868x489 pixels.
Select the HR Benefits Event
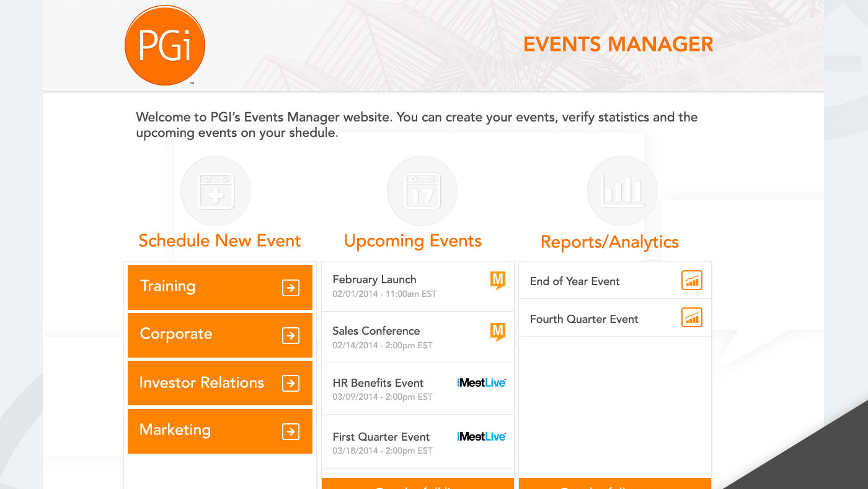(x=418, y=389)
